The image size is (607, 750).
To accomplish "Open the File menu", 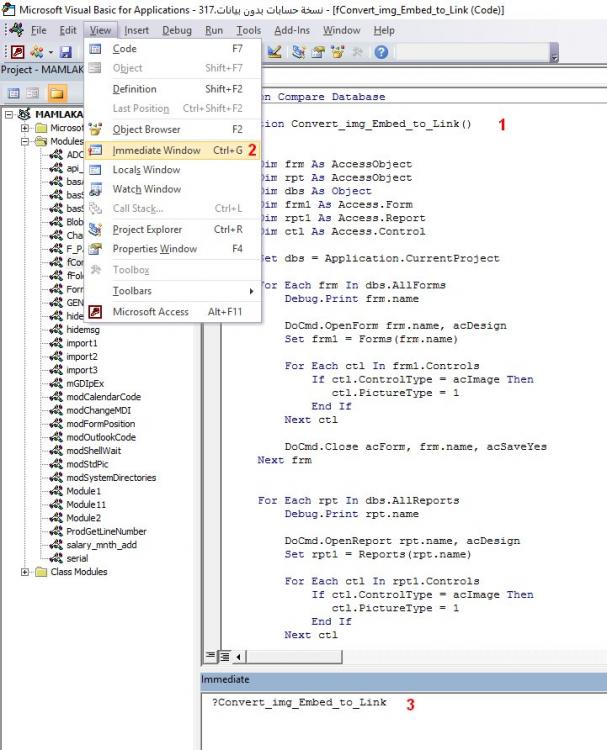I will [x=38, y=31].
